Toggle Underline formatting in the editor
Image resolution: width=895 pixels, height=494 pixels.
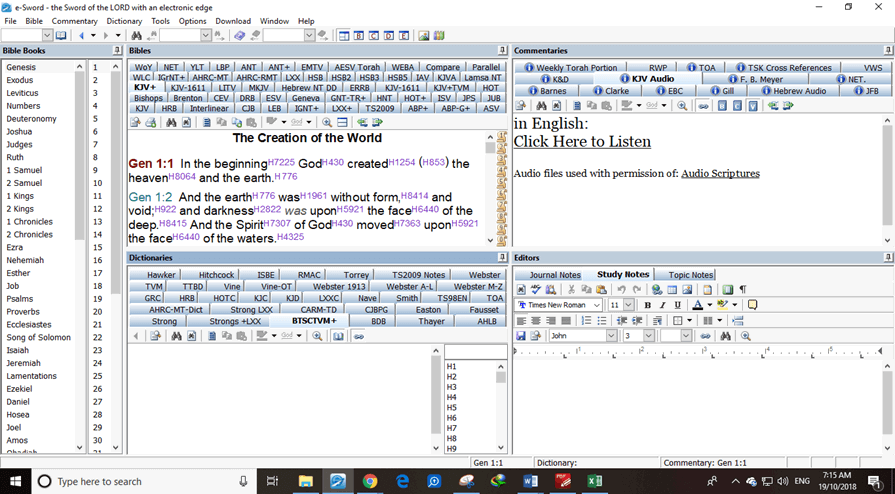pos(677,305)
